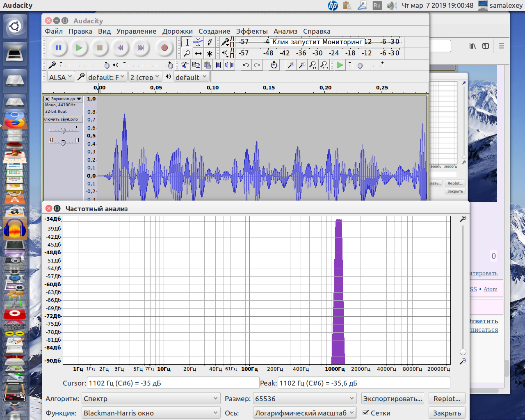
Task: Zoom in on the waveform
Action: coord(291,65)
